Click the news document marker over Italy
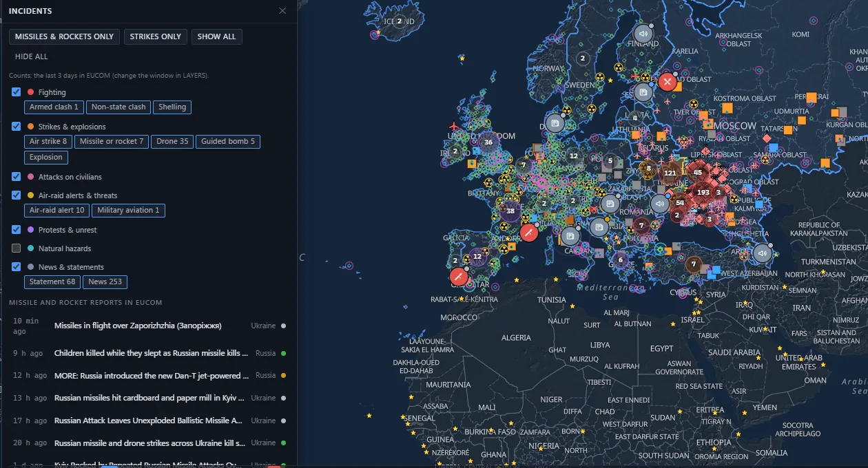 coord(570,237)
